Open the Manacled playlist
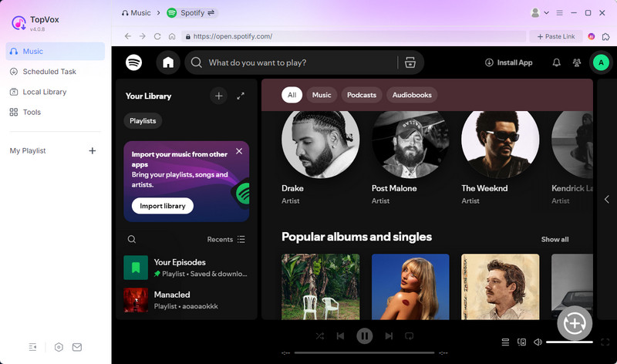Viewport: 617px width, 364px height. tap(186, 300)
